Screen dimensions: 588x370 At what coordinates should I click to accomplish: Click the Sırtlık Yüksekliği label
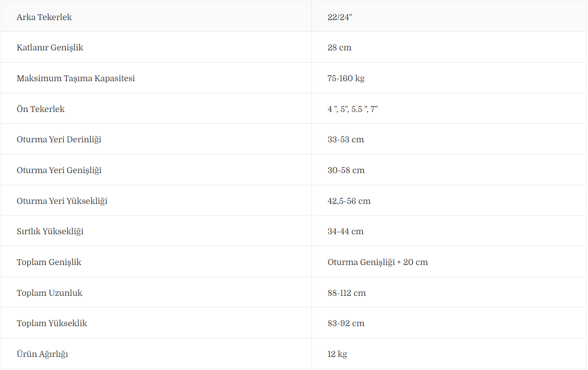50,231
